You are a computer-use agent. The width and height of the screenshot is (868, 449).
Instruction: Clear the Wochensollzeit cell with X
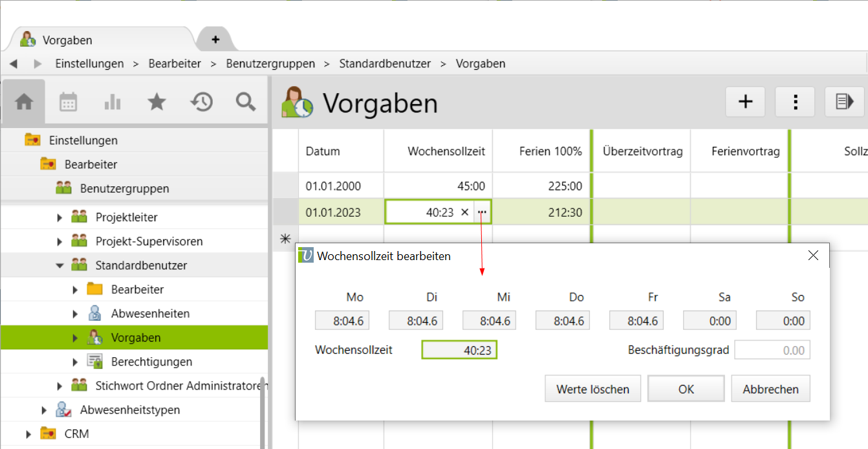point(464,212)
